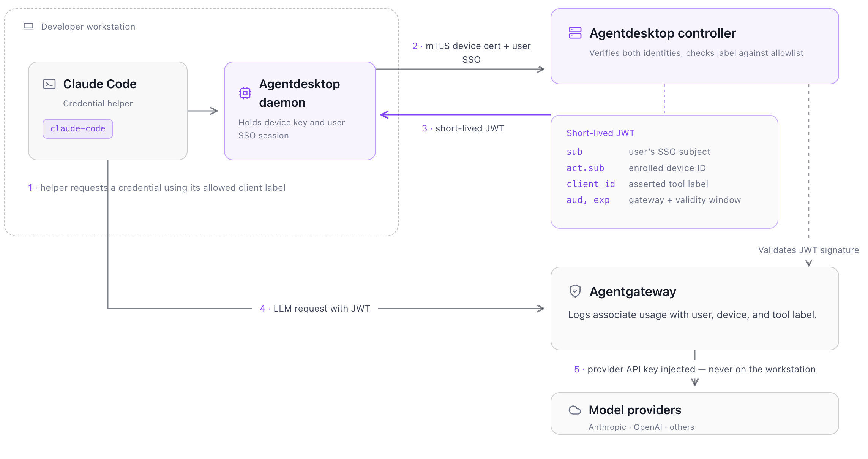Select the act.sub claim name

point(586,168)
